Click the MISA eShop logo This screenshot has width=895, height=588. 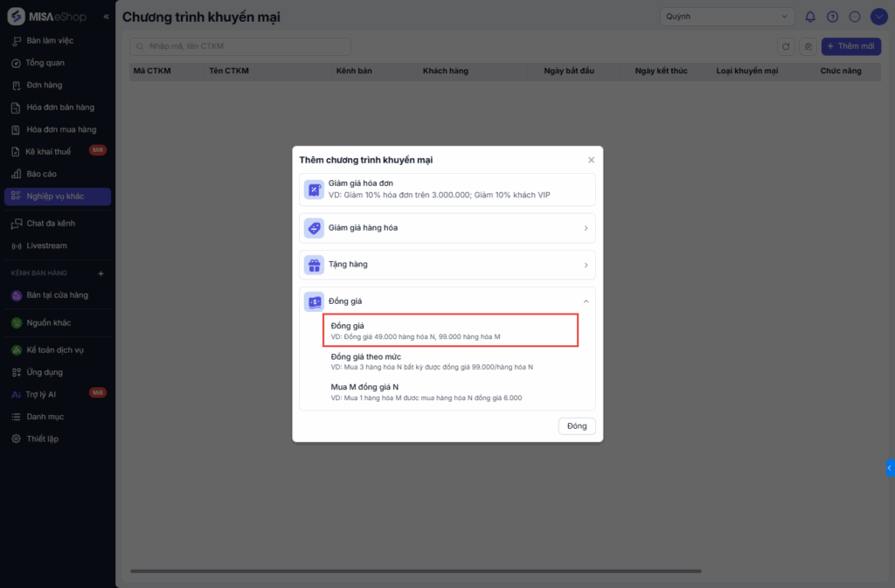[x=47, y=17]
